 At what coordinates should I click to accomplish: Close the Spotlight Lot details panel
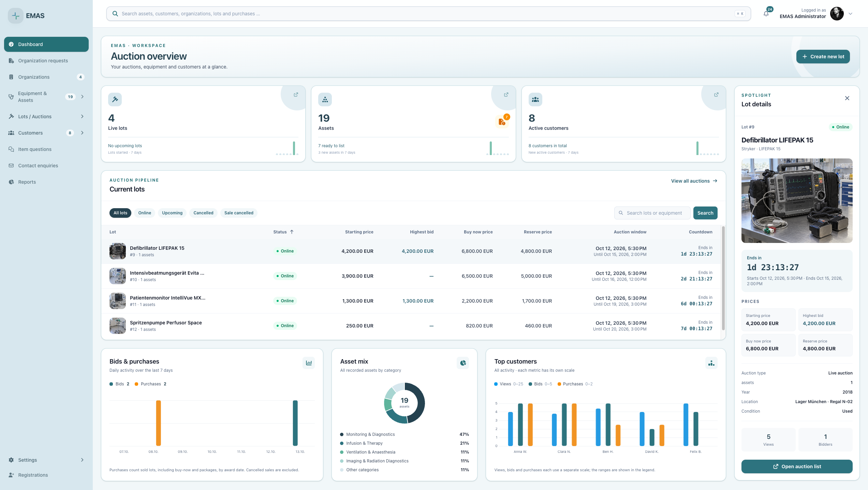[x=847, y=98]
